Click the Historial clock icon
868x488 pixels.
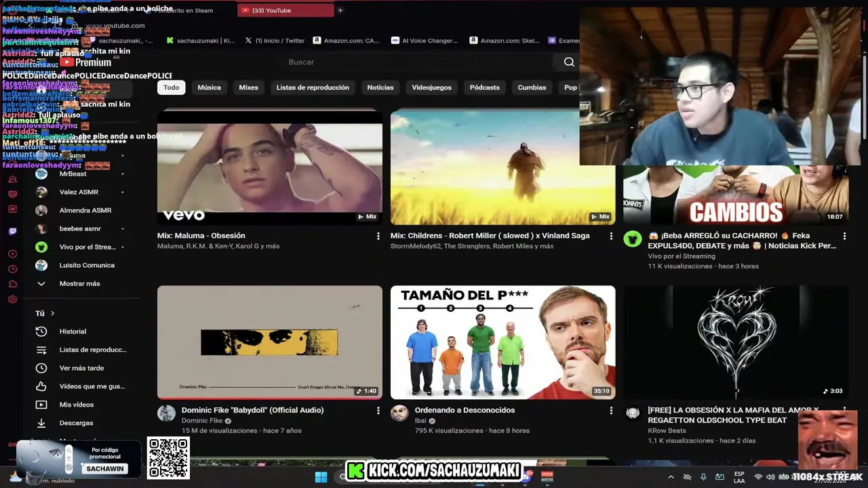point(41,331)
